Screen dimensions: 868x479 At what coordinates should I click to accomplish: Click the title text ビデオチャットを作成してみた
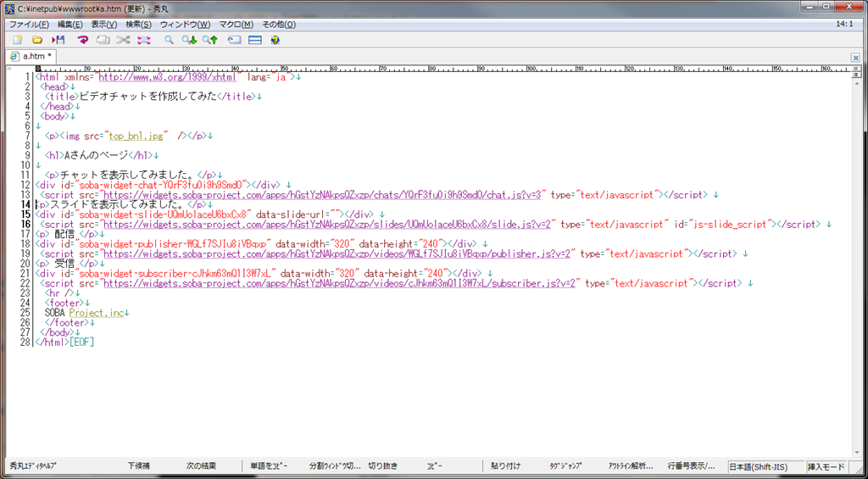147,97
